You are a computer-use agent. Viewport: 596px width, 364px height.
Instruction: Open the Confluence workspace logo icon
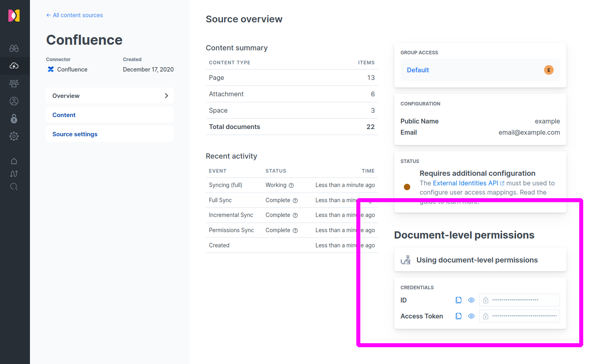coord(14,15)
